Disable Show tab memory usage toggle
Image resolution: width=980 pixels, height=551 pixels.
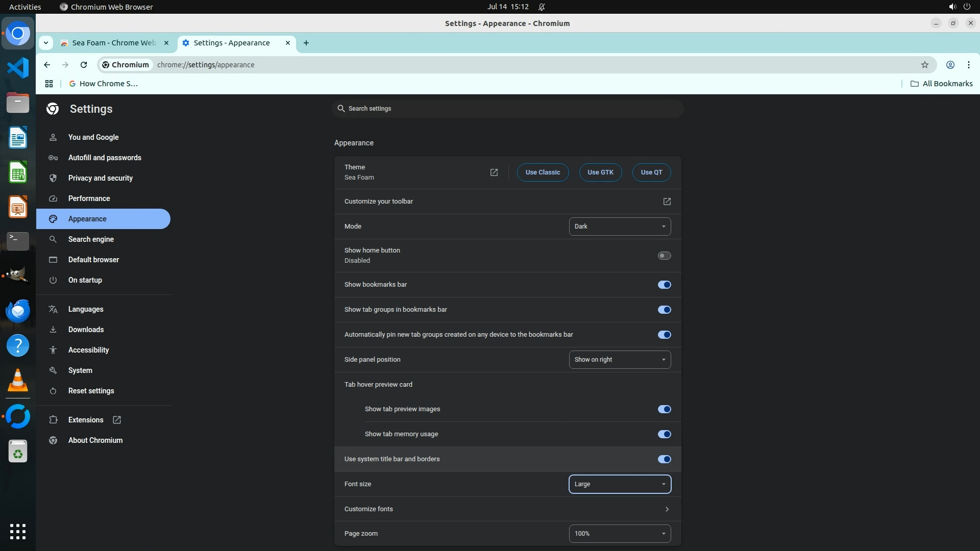[664, 434]
